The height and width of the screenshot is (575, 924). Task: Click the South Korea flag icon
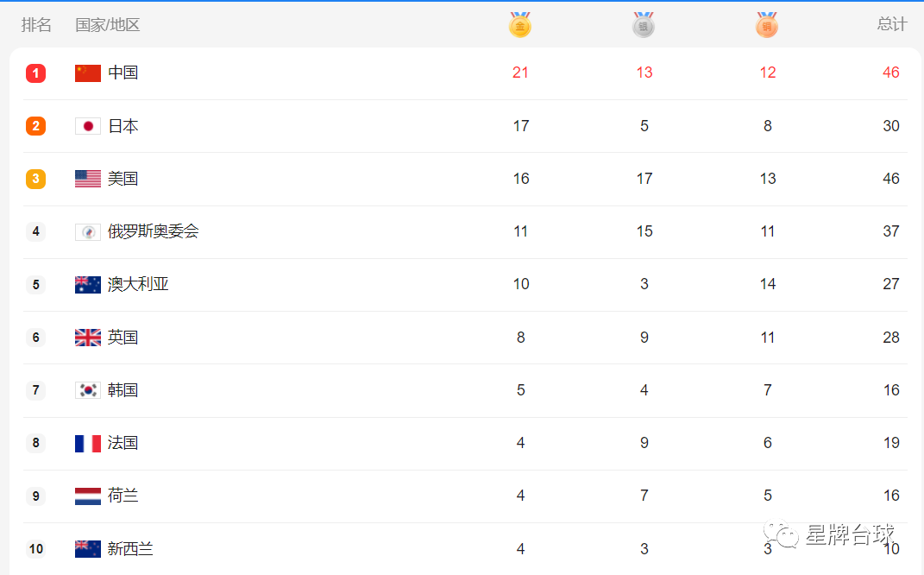click(88, 390)
